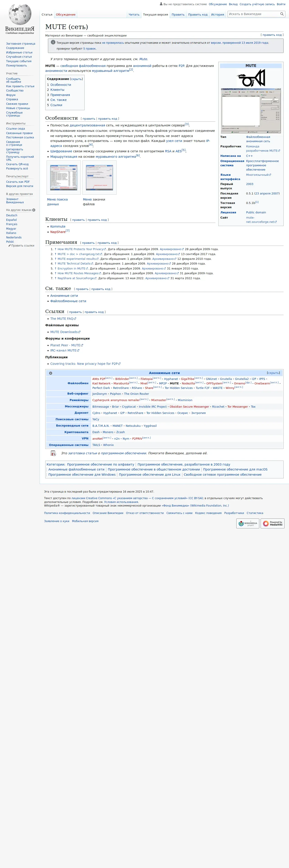Click the Wikimedia project badge
The width and height of the screenshot is (289, 868).
tap(248, 523)
